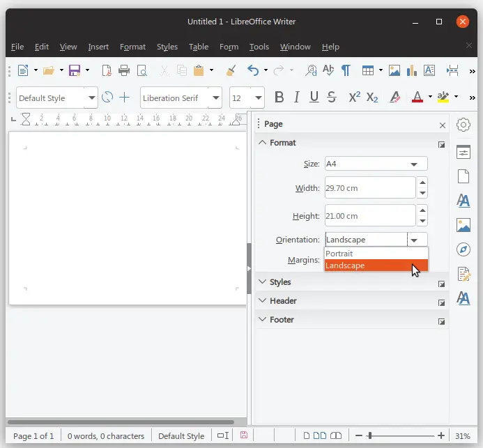Click the Save document icon
Viewport: 483px width, 448px height.
(74, 70)
